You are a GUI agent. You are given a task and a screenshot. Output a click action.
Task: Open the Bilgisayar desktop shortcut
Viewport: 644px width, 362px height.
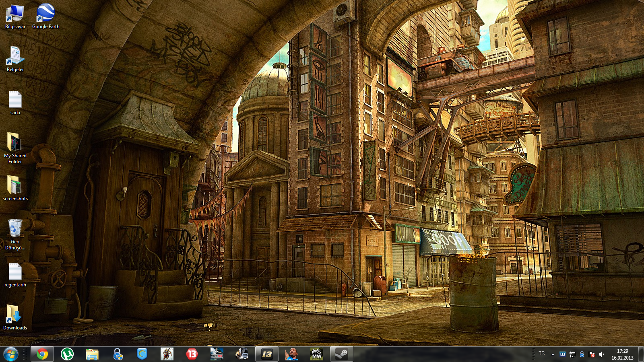click(x=15, y=16)
